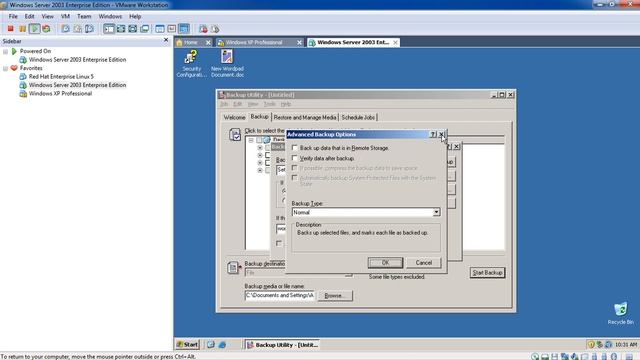
Task: Close the Sidebar panel
Action: [x=166, y=40]
